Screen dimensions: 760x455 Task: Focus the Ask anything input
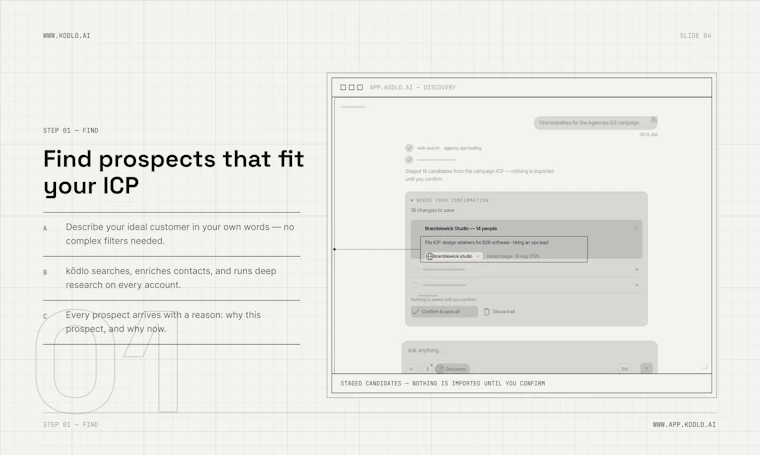coord(529,350)
